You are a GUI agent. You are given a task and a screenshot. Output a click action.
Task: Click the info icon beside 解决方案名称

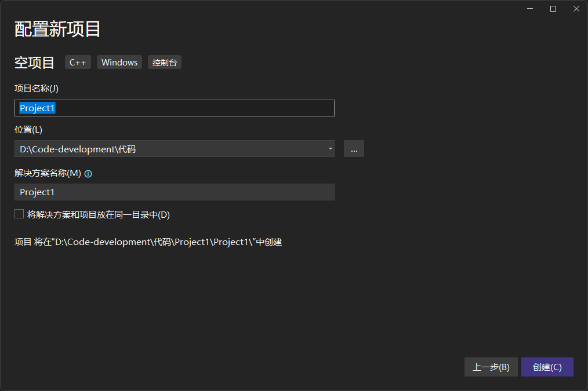[x=89, y=174]
